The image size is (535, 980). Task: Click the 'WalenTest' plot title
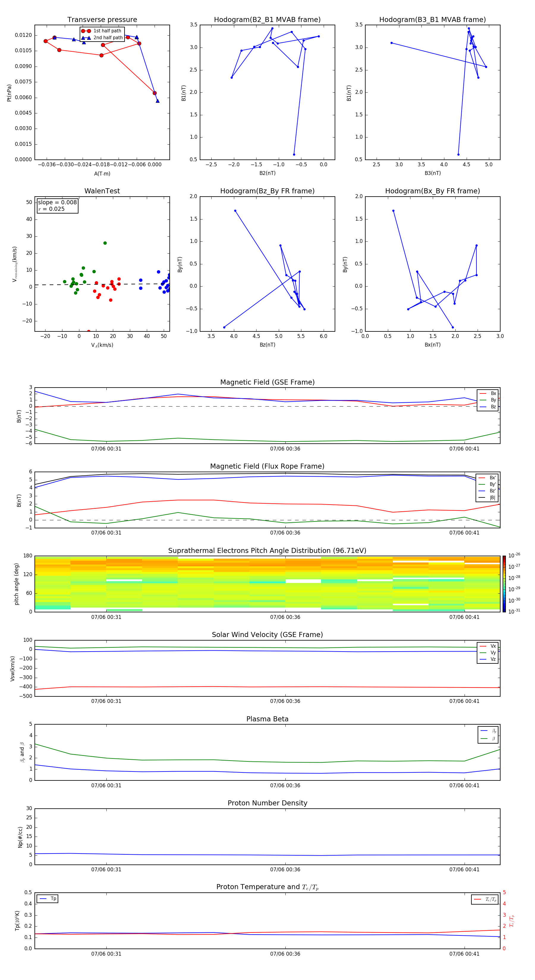102,191
